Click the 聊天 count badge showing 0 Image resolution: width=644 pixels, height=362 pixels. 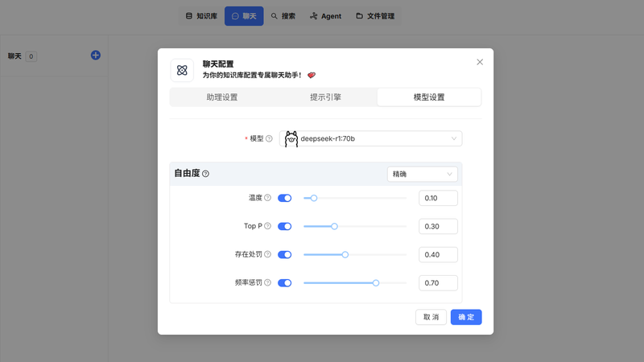[31, 56]
